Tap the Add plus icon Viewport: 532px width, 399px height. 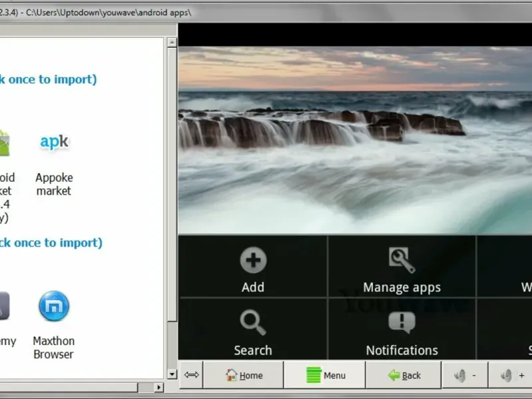pyautogui.click(x=253, y=260)
